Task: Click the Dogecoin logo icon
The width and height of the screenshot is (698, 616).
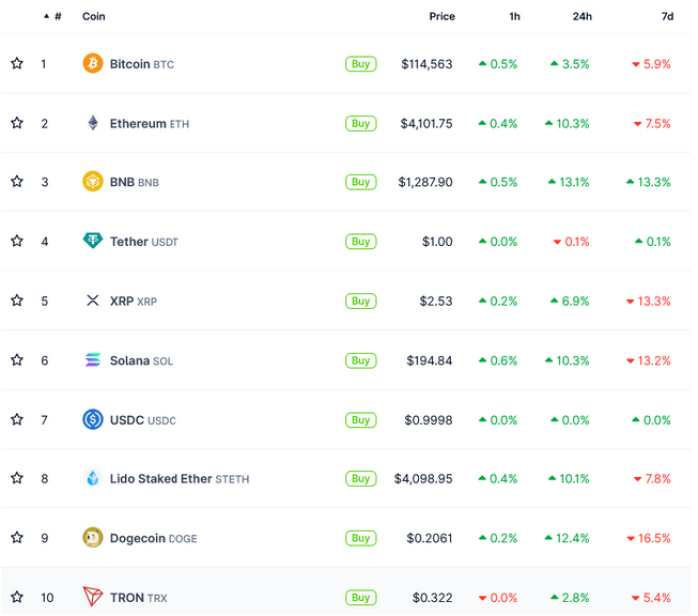Action: tap(92, 538)
